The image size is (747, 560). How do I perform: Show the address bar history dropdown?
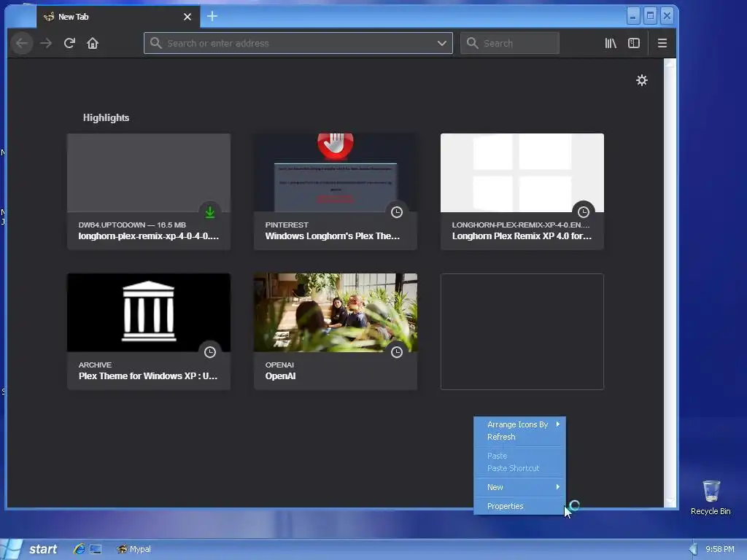441,43
